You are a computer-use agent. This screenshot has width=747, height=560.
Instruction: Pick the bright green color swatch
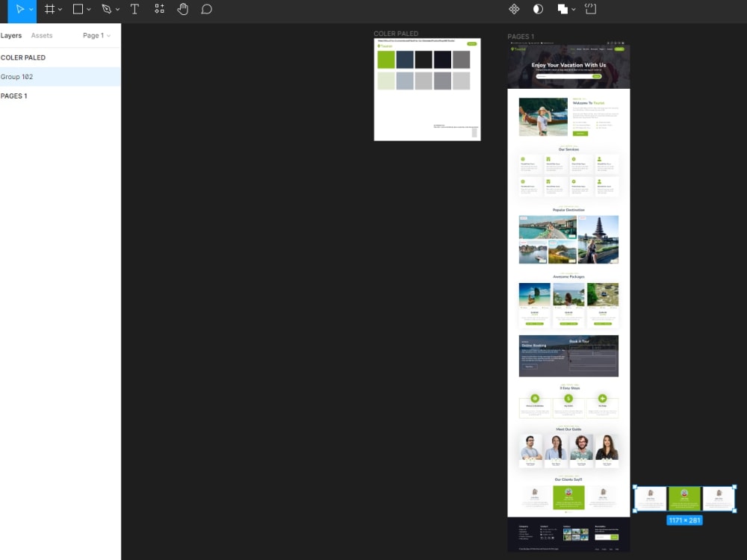(x=386, y=60)
